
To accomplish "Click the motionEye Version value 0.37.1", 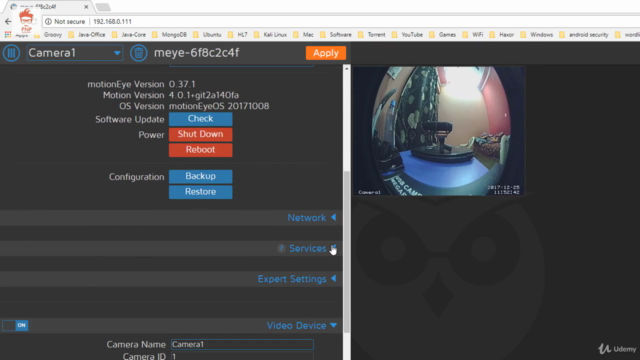I will point(182,84).
